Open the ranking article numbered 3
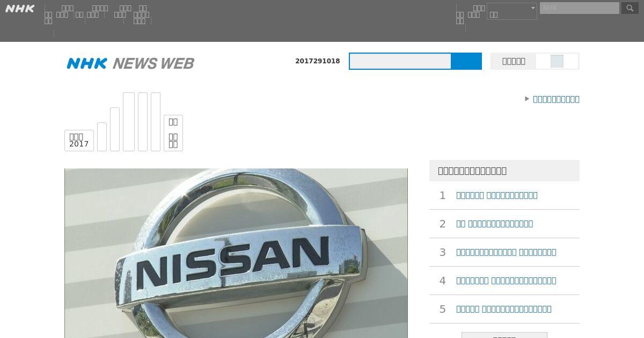 [x=506, y=252]
